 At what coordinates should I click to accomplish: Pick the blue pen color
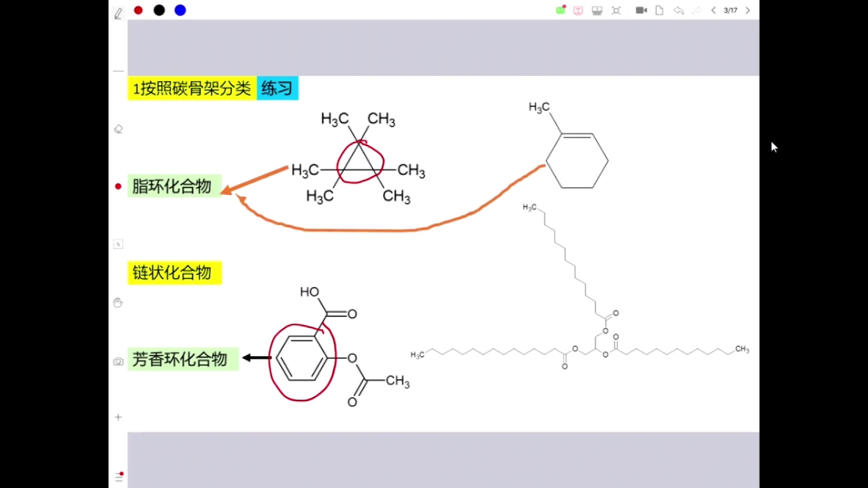tap(180, 10)
